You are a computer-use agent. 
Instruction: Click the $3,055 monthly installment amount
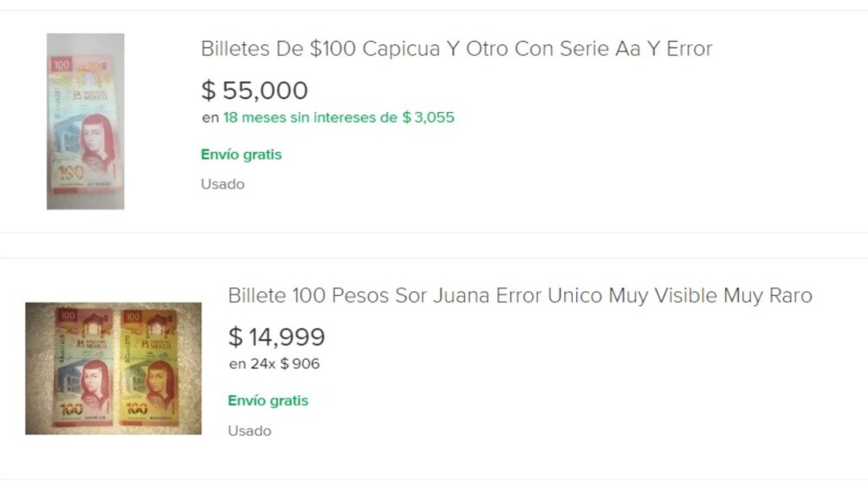coord(429,117)
